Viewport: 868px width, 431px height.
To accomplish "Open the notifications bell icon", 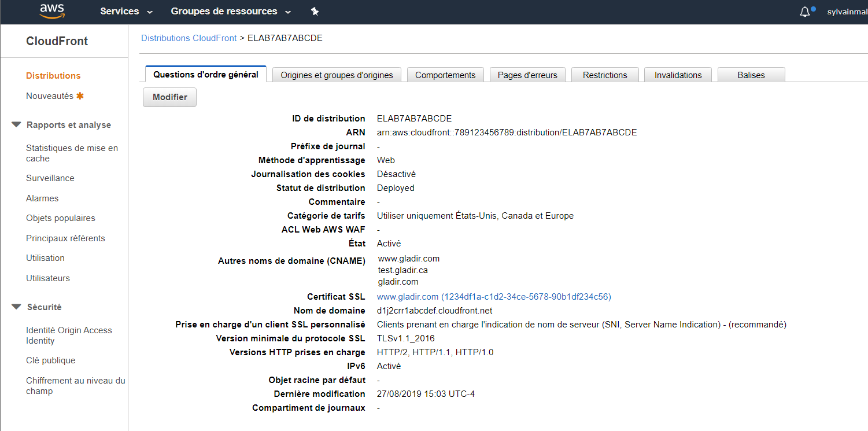I will [x=805, y=12].
